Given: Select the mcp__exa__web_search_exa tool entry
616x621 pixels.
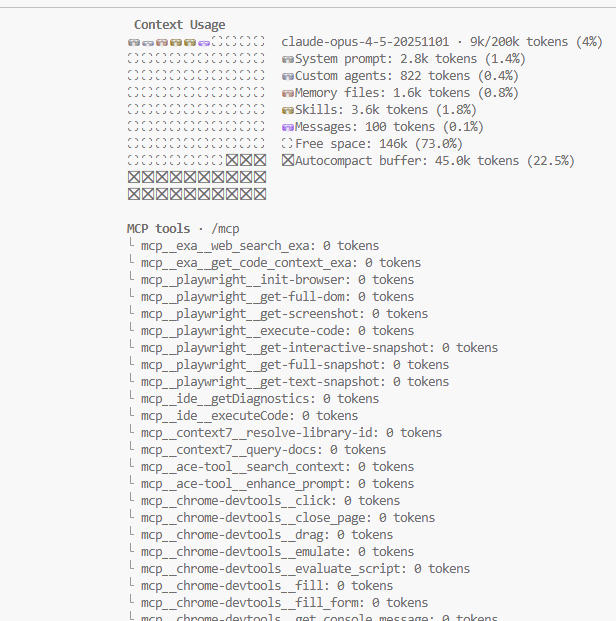Looking at the screenshot, I should tap(228, 246).
